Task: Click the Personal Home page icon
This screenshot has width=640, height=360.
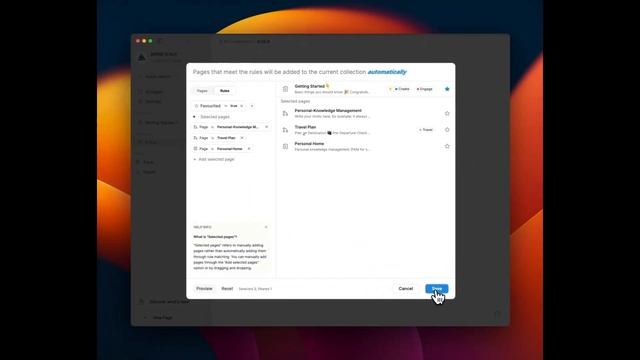Action: (285, 146)
